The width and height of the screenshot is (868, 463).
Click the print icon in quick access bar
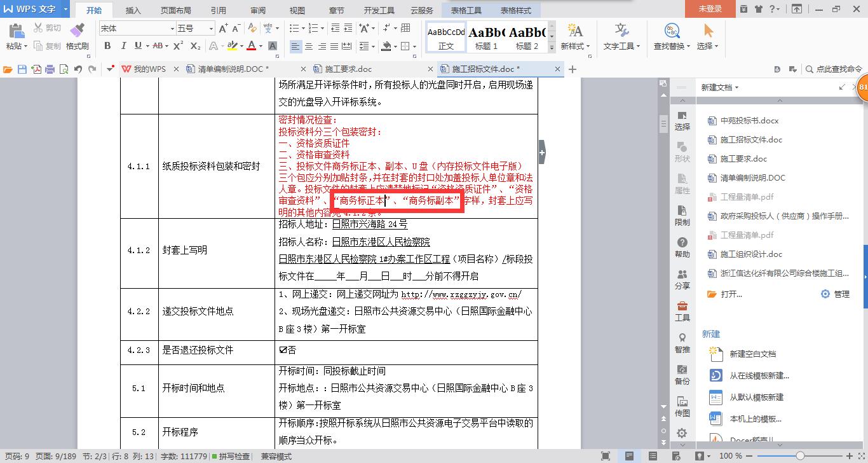(50, 69)
